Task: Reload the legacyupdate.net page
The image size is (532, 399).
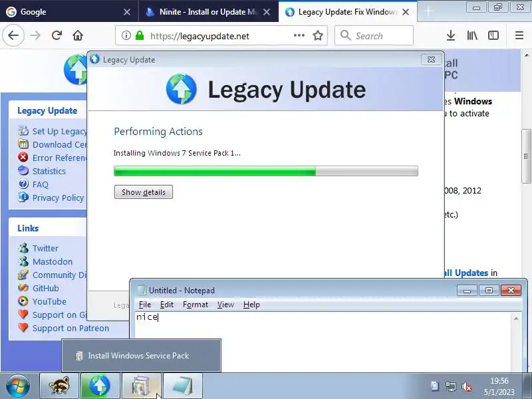Action: (x=57, y=35)
